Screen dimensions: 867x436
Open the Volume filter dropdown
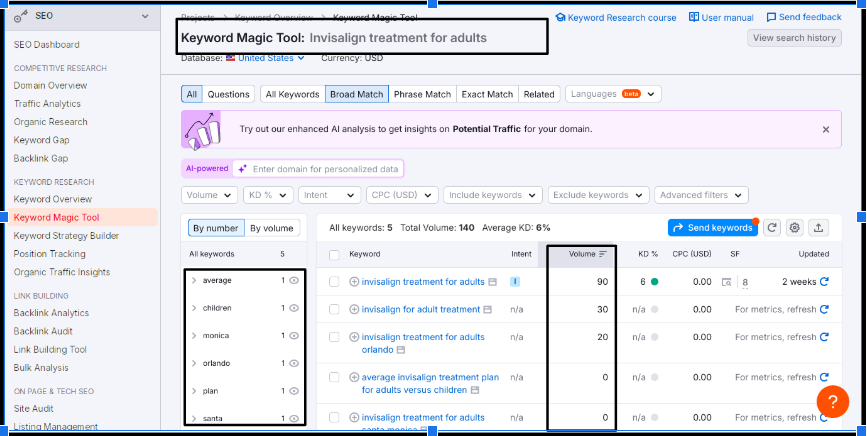tap(209, 195)
